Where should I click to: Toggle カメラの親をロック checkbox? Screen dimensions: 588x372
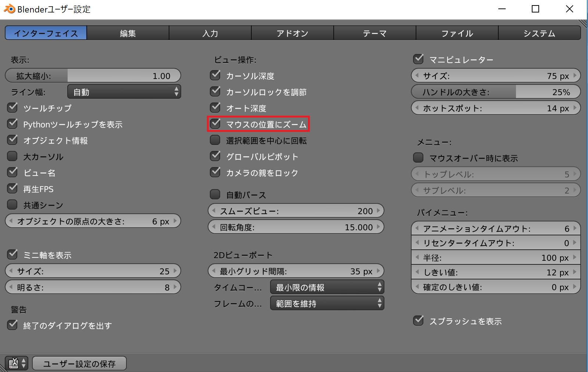(215, 172)
